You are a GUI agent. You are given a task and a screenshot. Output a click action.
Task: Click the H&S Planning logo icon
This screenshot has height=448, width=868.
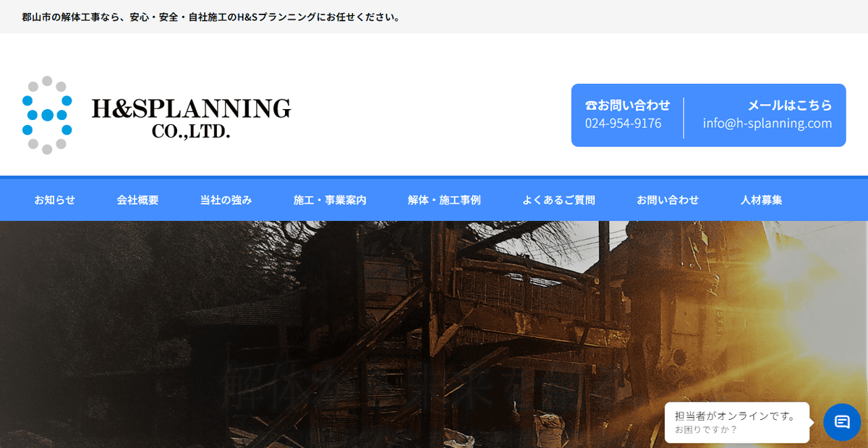[47, 111]
